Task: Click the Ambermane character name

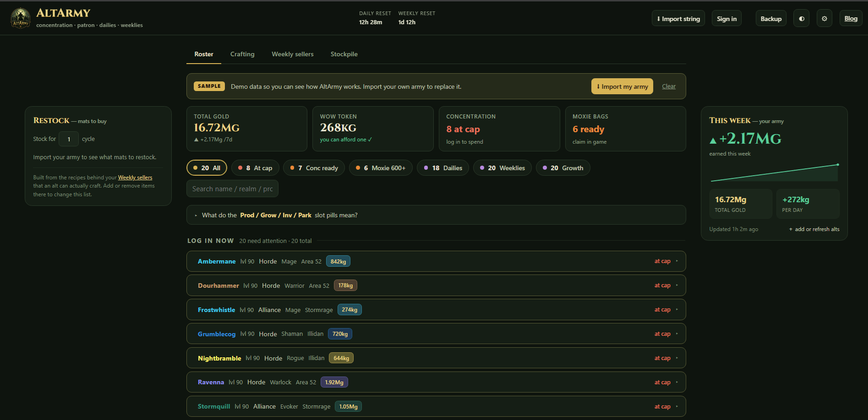Action: pyautogui.click(x=217, y=261)
